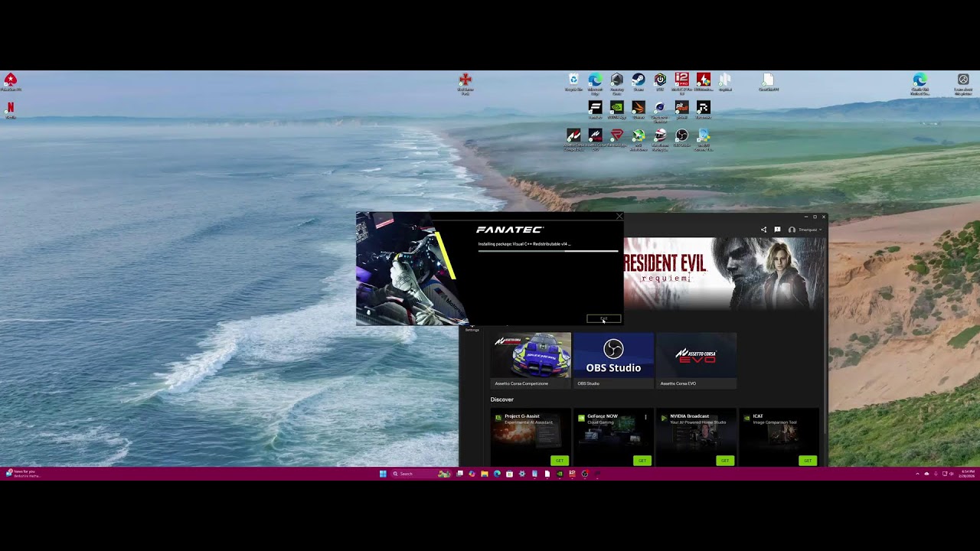Click the Project G-Assist card title
980x551 pixels.
pos(522,416)
